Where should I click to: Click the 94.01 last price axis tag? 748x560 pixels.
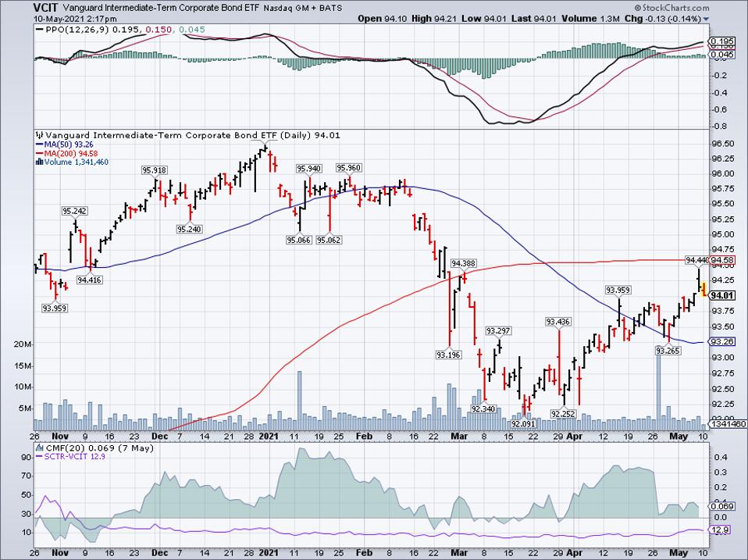(722, 295)
